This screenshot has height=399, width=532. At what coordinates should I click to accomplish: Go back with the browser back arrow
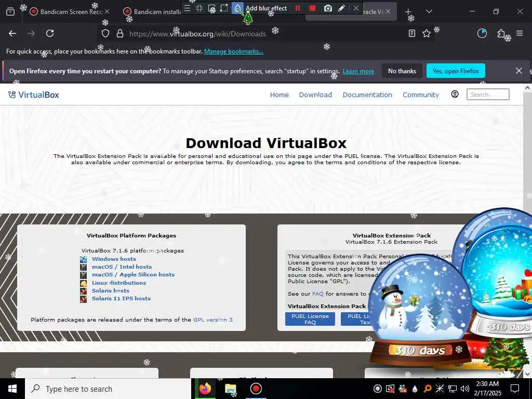(x=12, y=33)
